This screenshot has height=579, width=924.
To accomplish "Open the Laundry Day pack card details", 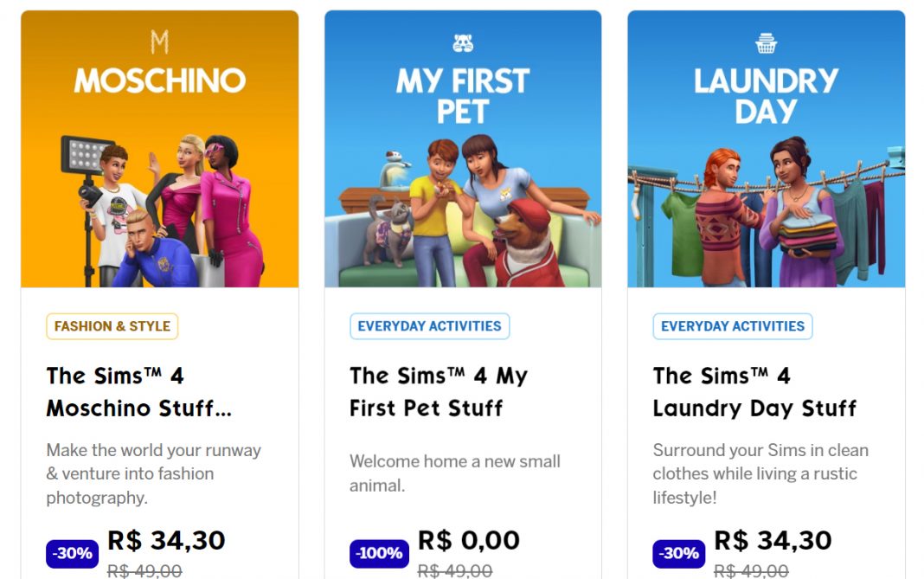I will 767,286.
